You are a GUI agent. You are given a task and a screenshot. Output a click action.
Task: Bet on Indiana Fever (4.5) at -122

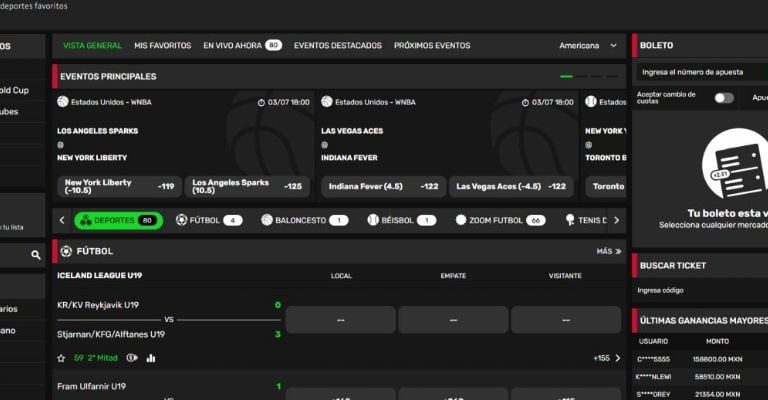384,187
